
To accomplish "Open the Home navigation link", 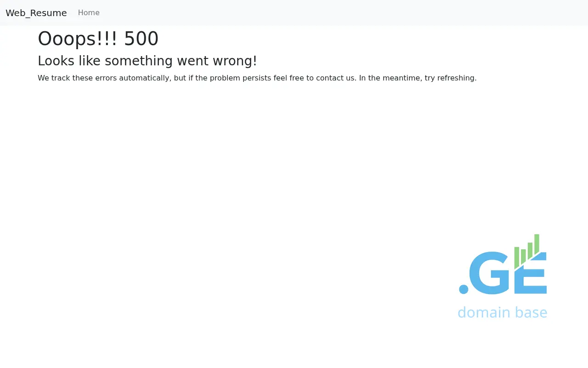I will (89, 13).
